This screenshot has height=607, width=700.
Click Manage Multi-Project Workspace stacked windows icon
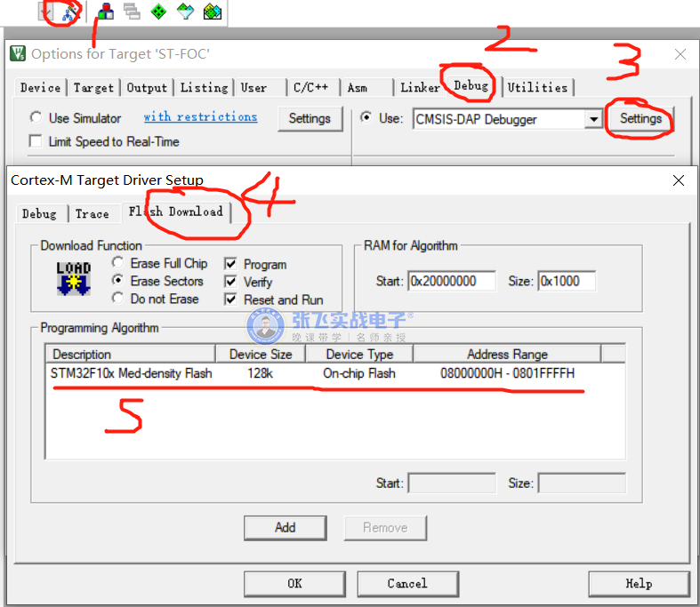point(132,12)
